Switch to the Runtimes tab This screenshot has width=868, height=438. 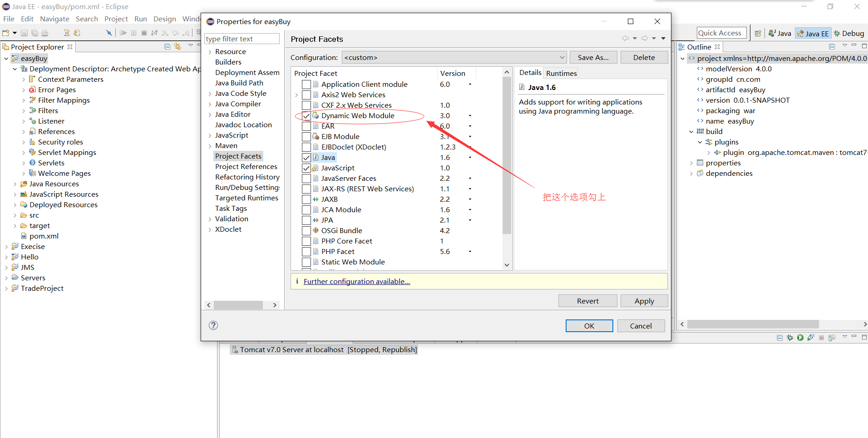[561, 73]
